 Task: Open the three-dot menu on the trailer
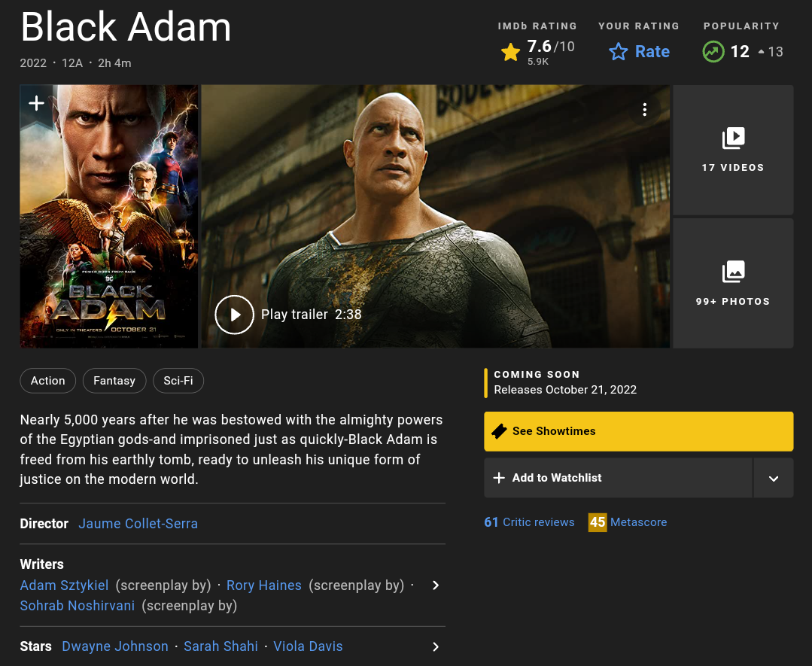[x=644, y=109]
